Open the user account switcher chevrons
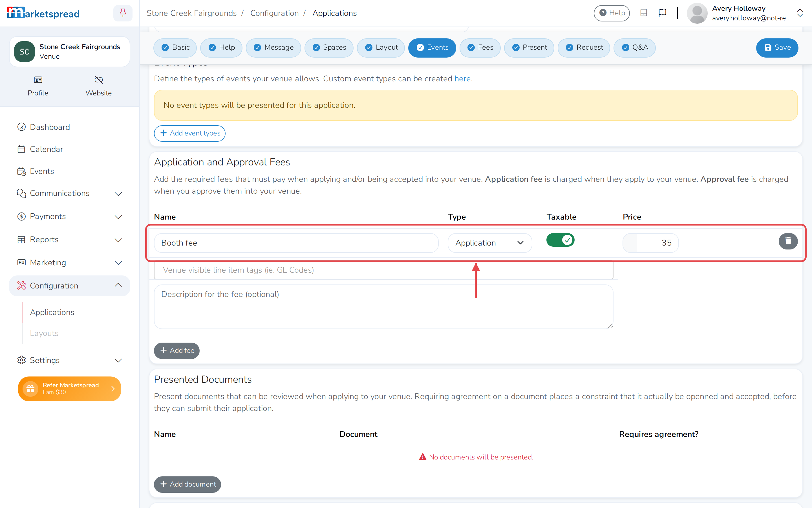This screenshot has height=508, width=812. click(x=800, y=13)
